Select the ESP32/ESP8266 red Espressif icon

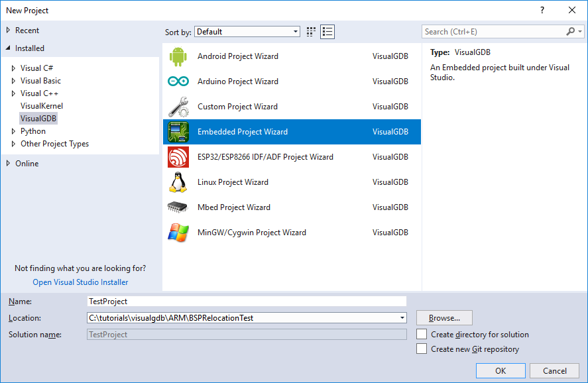coord(178,157)
